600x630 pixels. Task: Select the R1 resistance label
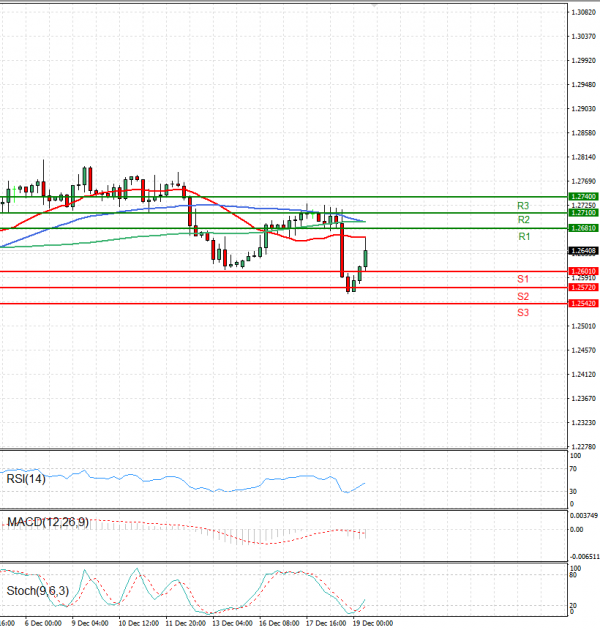click(x=524, y=237)
